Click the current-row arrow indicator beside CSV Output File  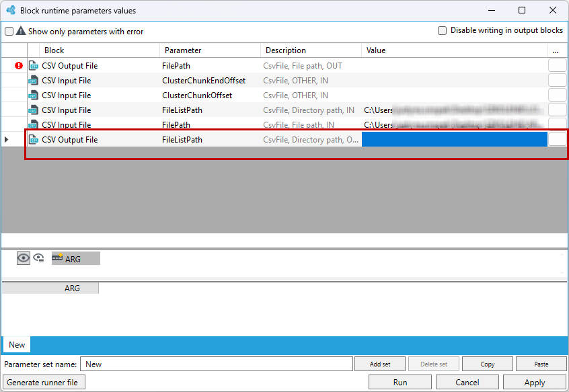pos(7,139)
